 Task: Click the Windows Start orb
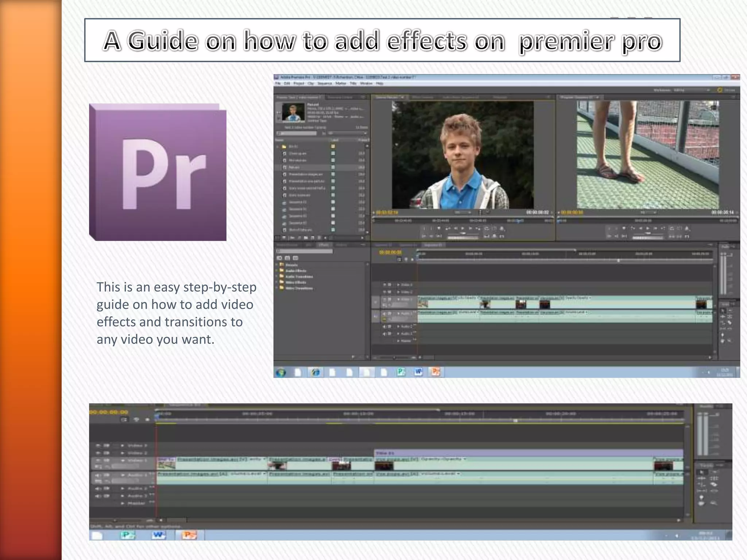point(281,373)
